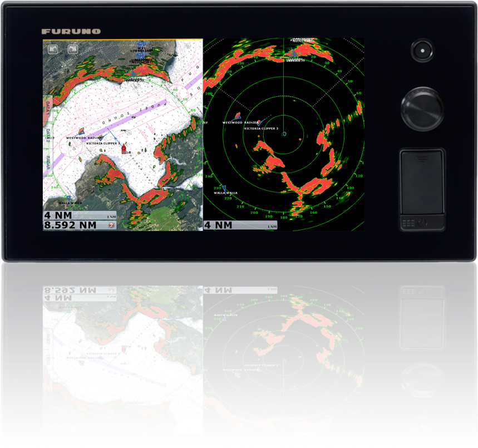478x448 pixels.
Task: Select the WALLA WALLA ferry icon on the radar
Action: click(224, 188)
